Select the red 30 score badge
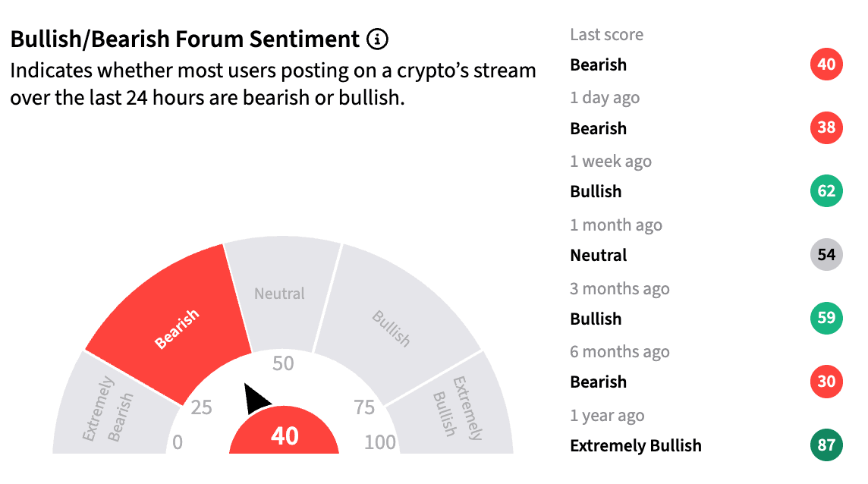868x484 pixels. [826, 382]
